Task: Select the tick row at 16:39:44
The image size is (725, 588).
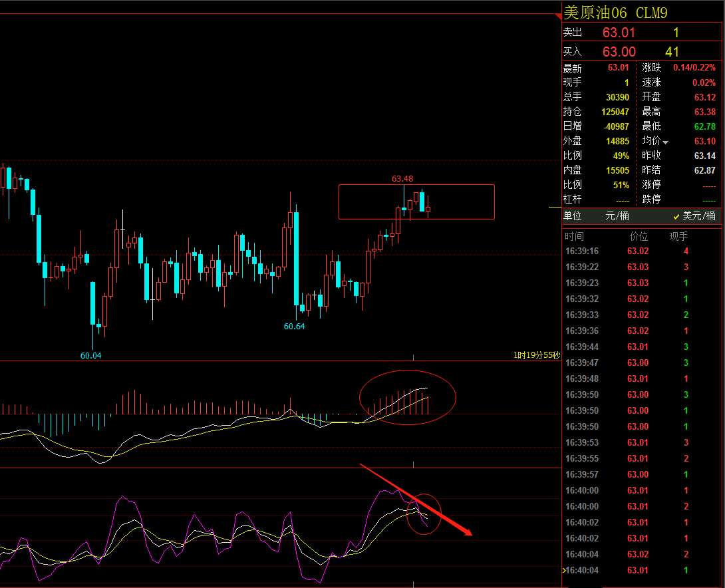Action: tap(641, 347)
